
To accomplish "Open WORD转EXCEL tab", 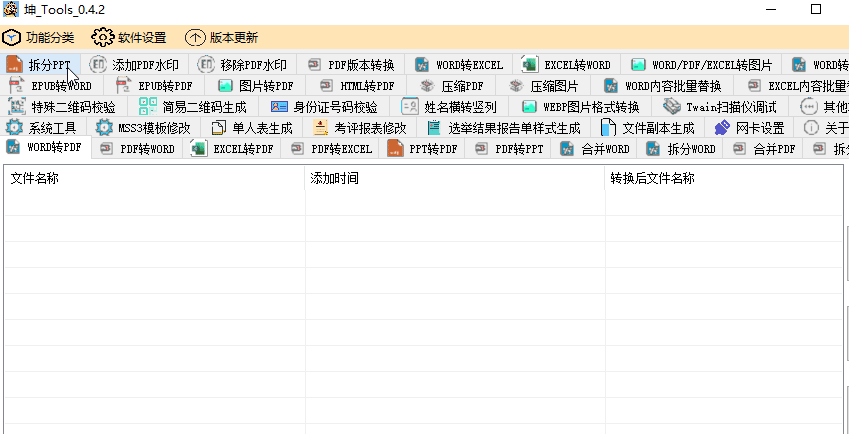I will point(460,65).
